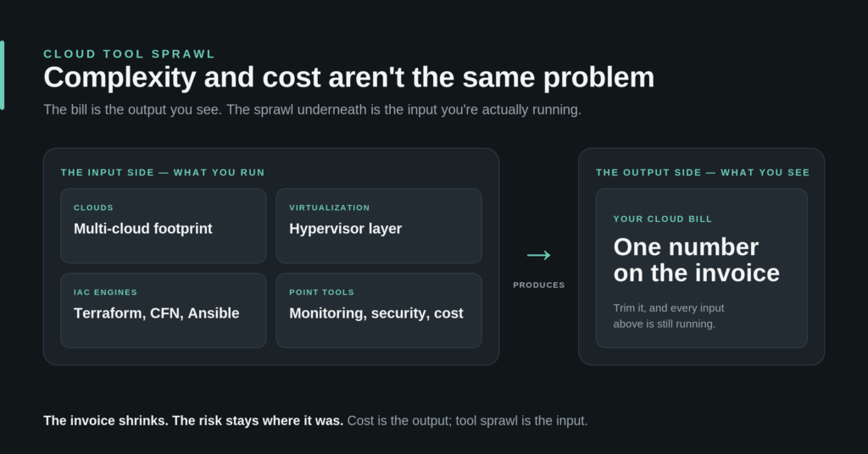The height and width of the screenshot is (454, 868).
Task: Click the VIRTUALIZATION category label
Action: point(330,208)
